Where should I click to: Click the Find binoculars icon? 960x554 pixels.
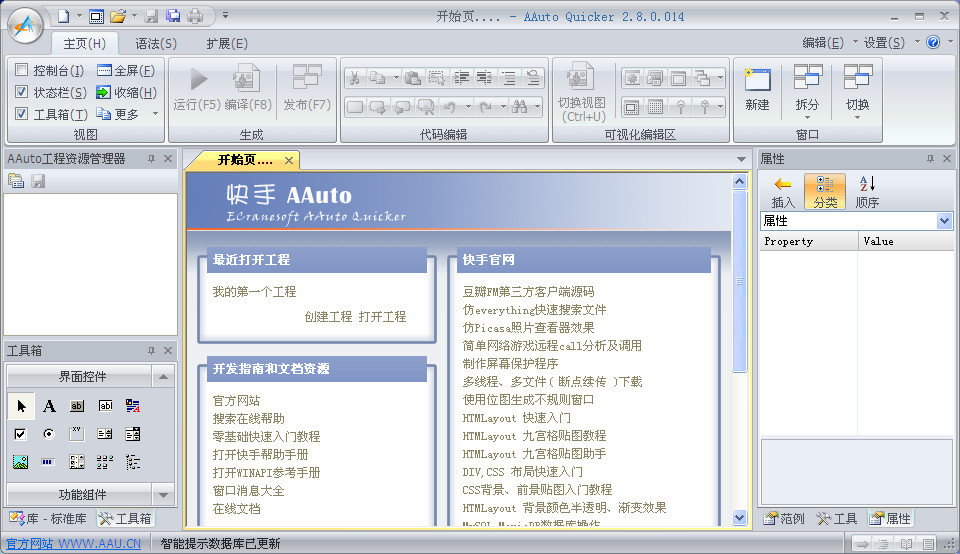pyautogui.click(x=520, y=107)
